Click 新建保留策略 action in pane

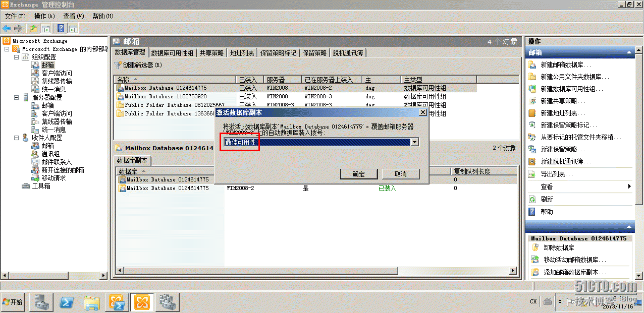pos(562,149)
